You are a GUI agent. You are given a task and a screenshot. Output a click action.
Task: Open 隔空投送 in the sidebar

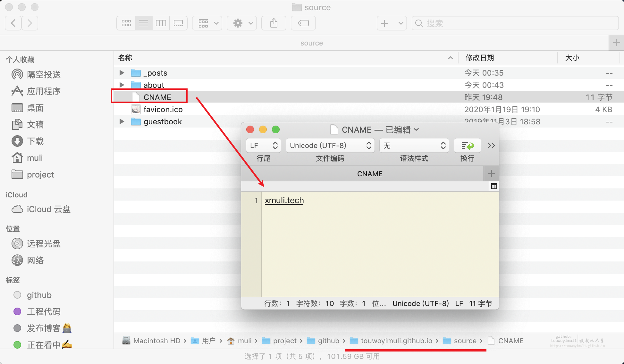(x=44, y=75)
